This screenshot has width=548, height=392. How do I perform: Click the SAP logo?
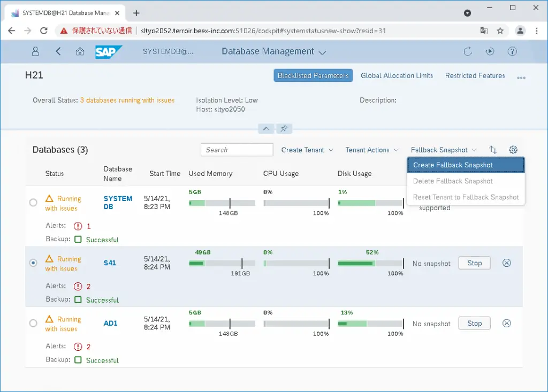click(x=108, y=52)
